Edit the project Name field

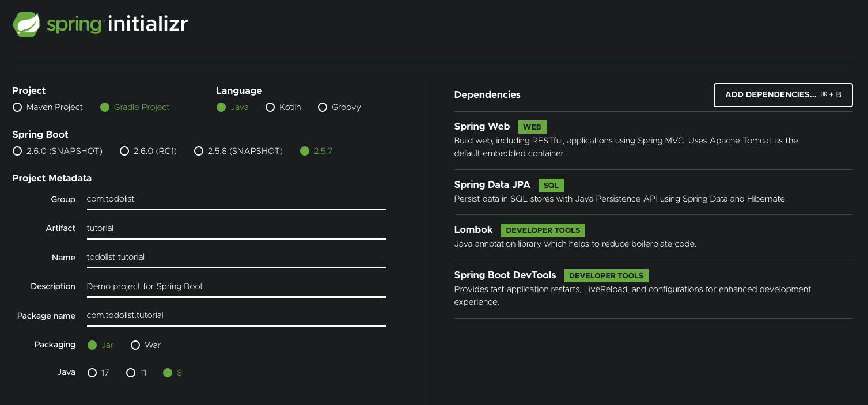coord(236,257)
